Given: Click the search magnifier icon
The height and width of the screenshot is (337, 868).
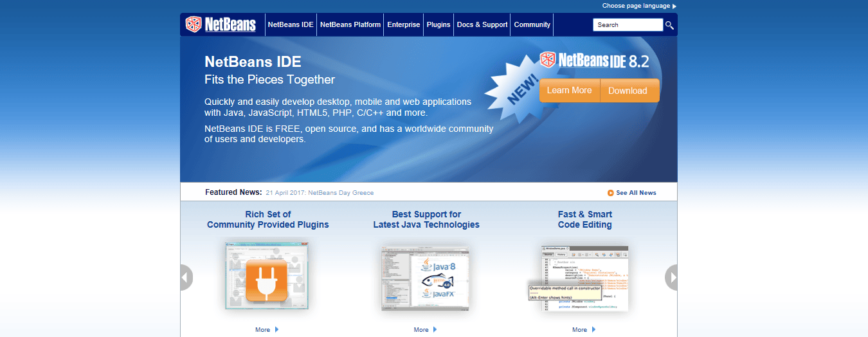Looking at the screenshot, I should [669, 25].
